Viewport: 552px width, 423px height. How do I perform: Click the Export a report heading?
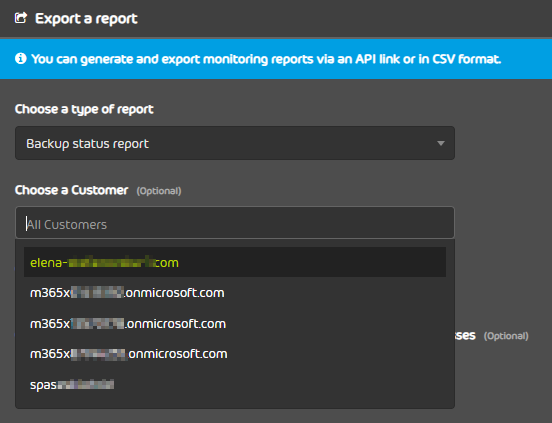86,18
